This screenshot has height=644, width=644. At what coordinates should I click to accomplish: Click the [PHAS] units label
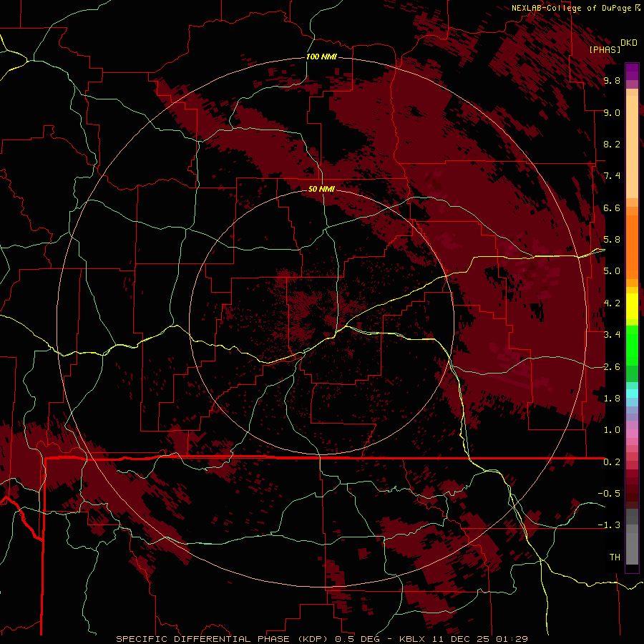coord(605,50)
